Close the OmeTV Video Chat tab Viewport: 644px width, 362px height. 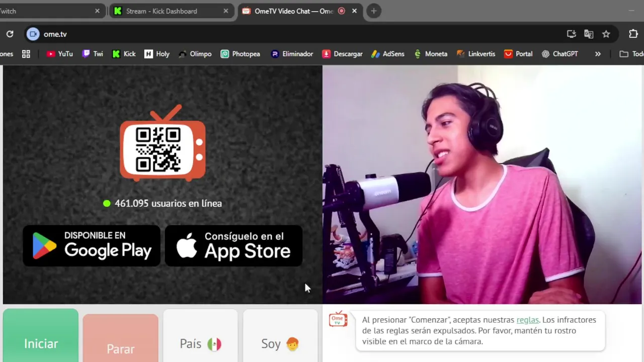point(354,11)
